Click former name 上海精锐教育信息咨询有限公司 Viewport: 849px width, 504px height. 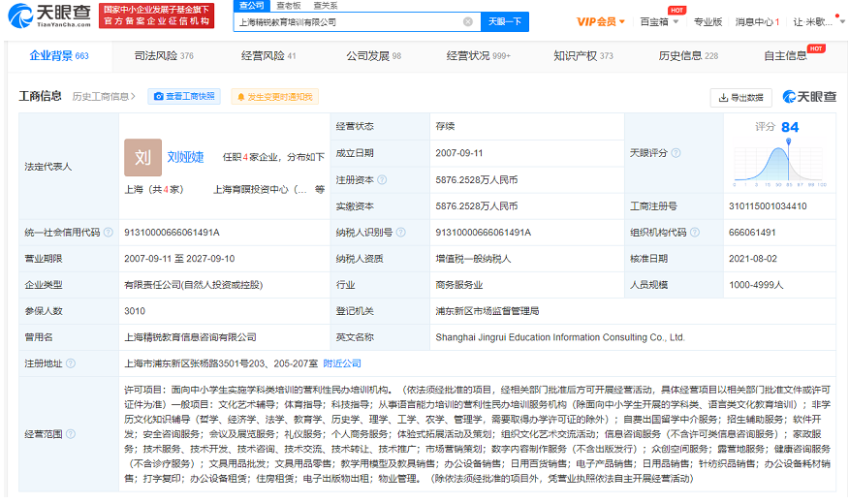coord(190,337)
